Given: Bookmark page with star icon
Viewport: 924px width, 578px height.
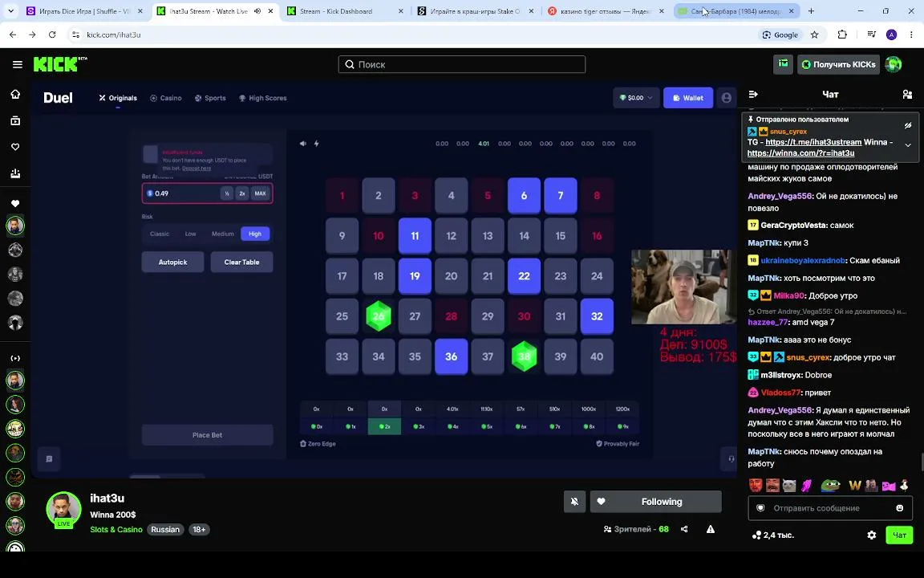Looking at the screenshot, I should pos(814,35).
